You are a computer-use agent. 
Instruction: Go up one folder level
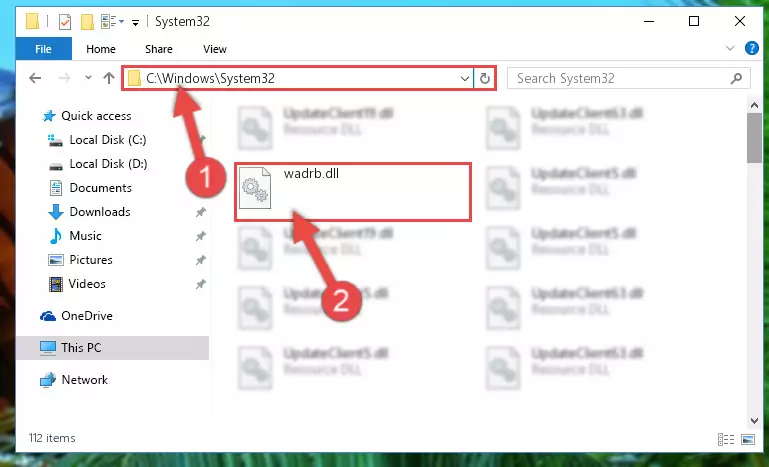click(x=109, y=78)
